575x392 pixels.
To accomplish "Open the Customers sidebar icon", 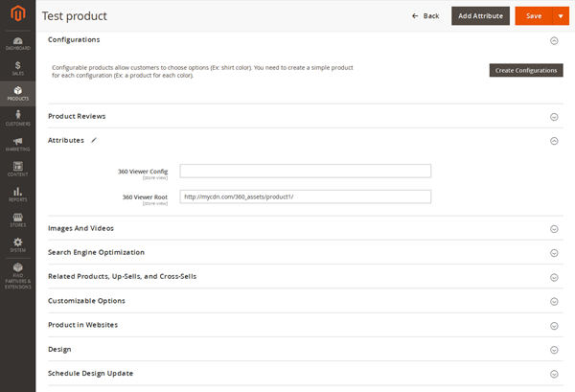I will 17,119.
